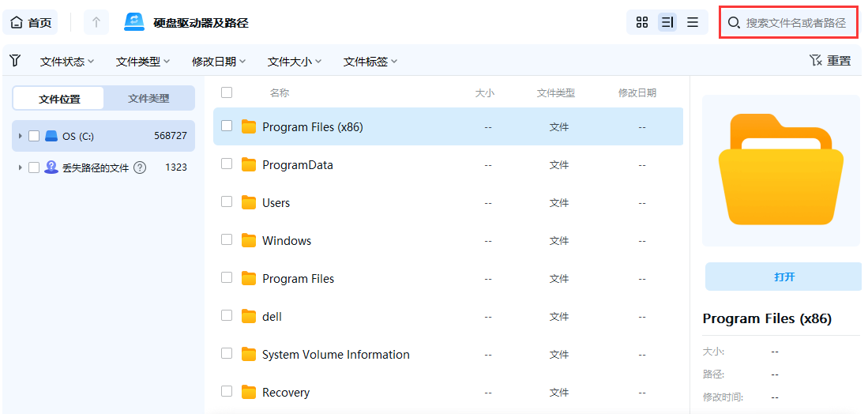This screenshot has width=868, height=414.
Task: Select the Recovery folder name
Action: (286, 393)
